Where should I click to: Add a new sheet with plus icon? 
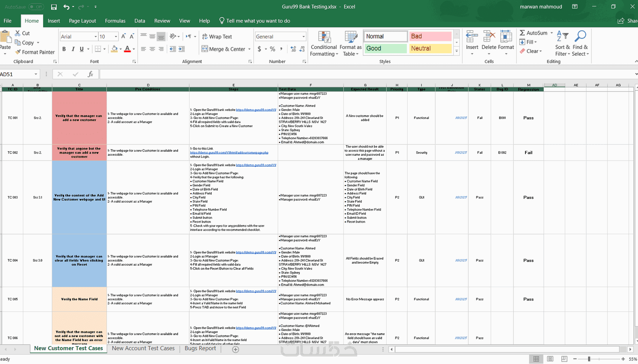pyautogui.click(x=236, y=349)
